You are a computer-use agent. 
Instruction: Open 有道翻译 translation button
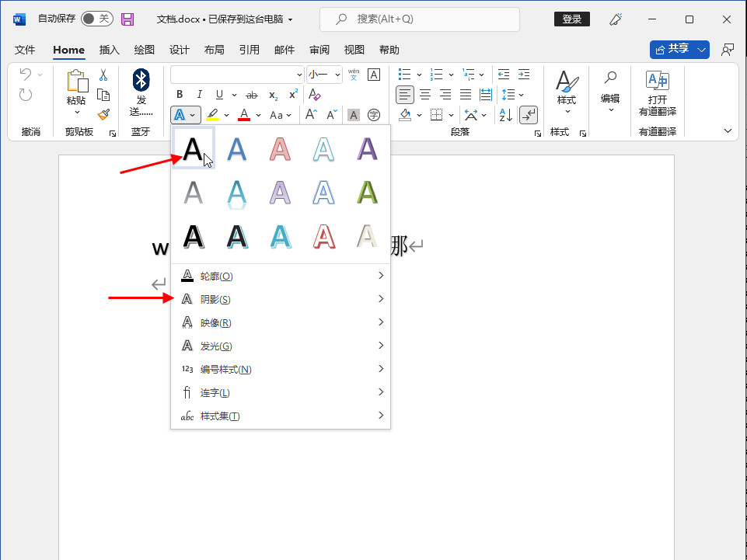pyautogui.click(x=658, y=93)
